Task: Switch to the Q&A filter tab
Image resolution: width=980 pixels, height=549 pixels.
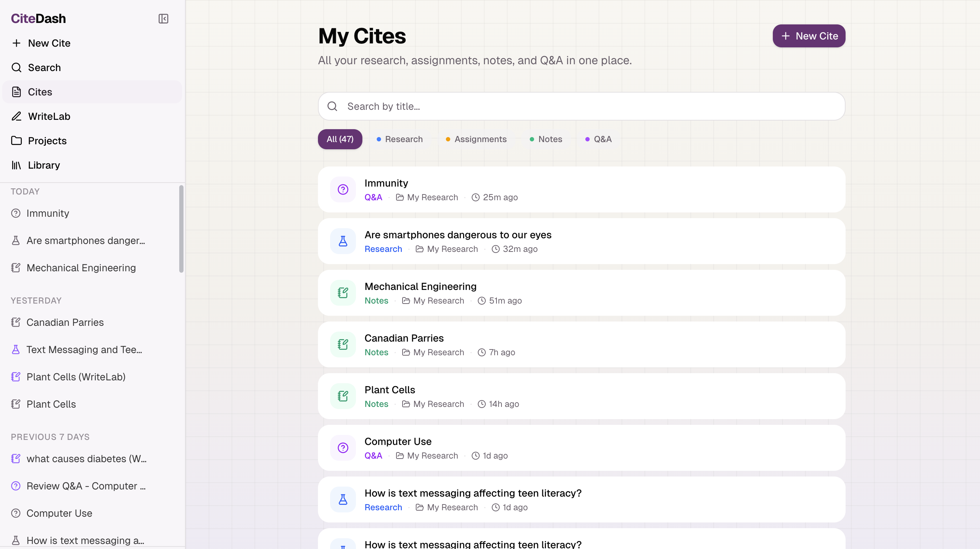Action: pyautogui.click(x=598, y=139)
